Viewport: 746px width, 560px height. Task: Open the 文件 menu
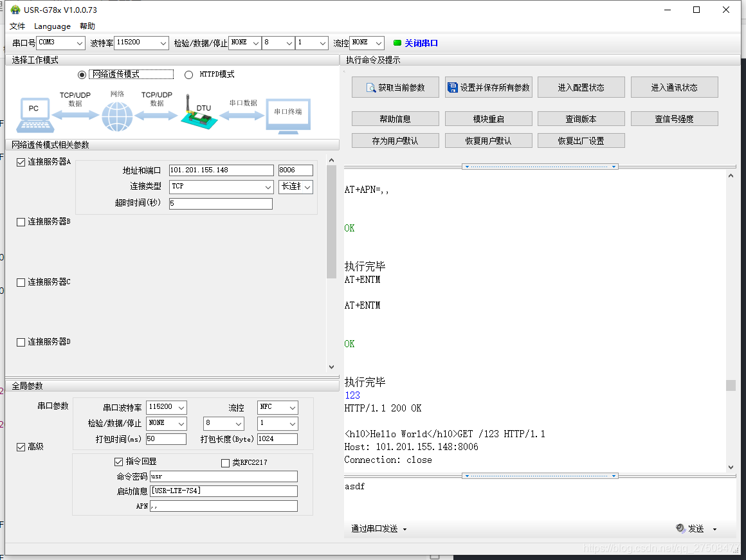click(17, 26)
